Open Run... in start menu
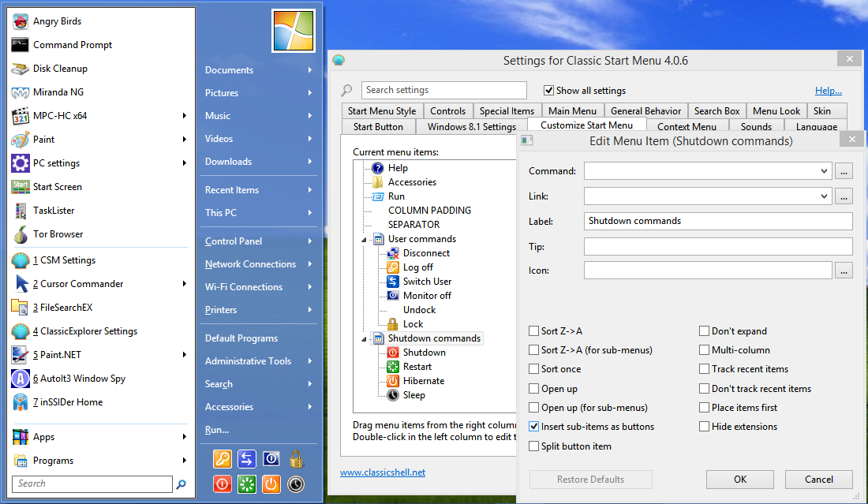 point(217,430)
